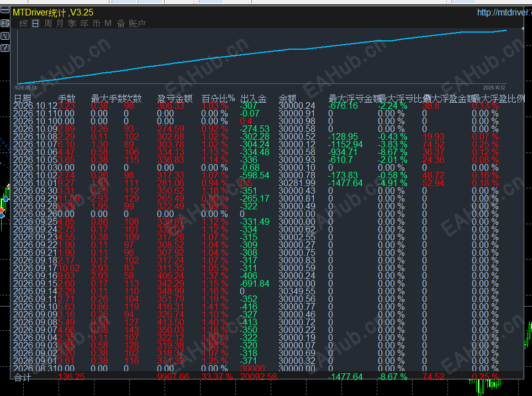532x396 pixels.
Task: Click the 合计 total row label
Action: (23, 377)
